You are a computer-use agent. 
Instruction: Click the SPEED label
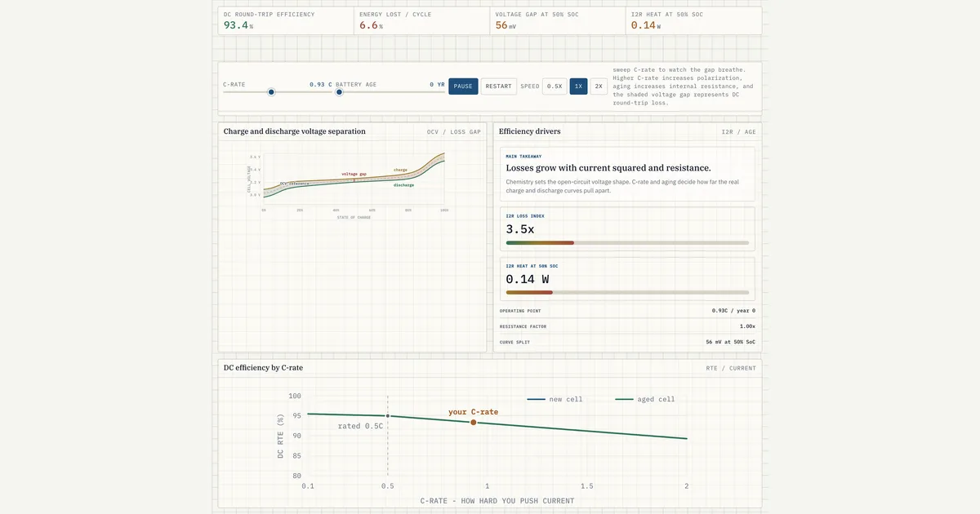tap(530, 86)
